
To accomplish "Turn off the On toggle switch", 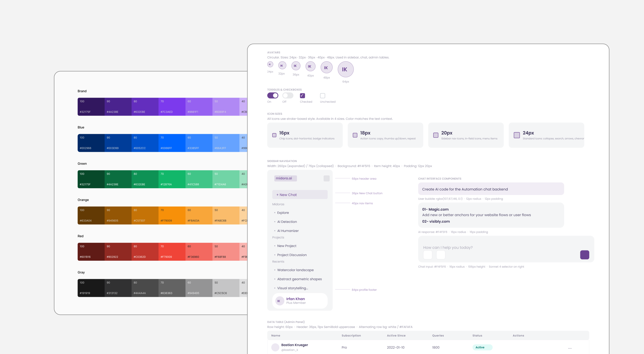I will click(273, 95).
